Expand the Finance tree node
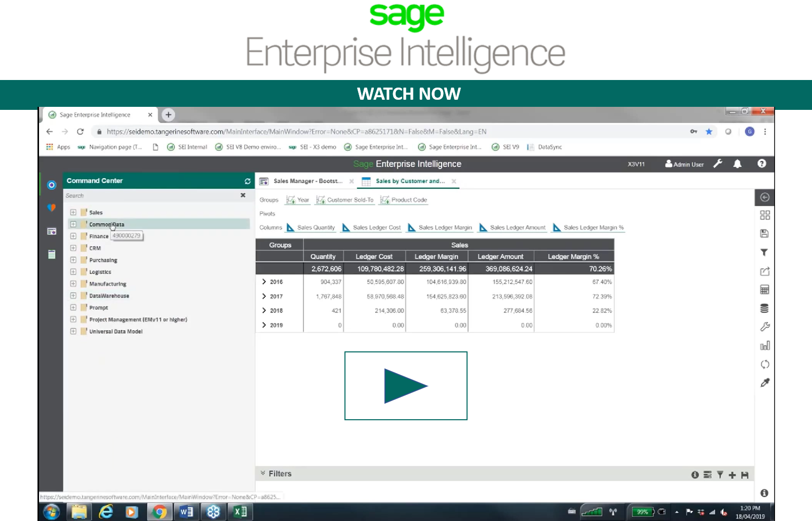This screenshot has height=521, width=812. click(x=73, y=236)
